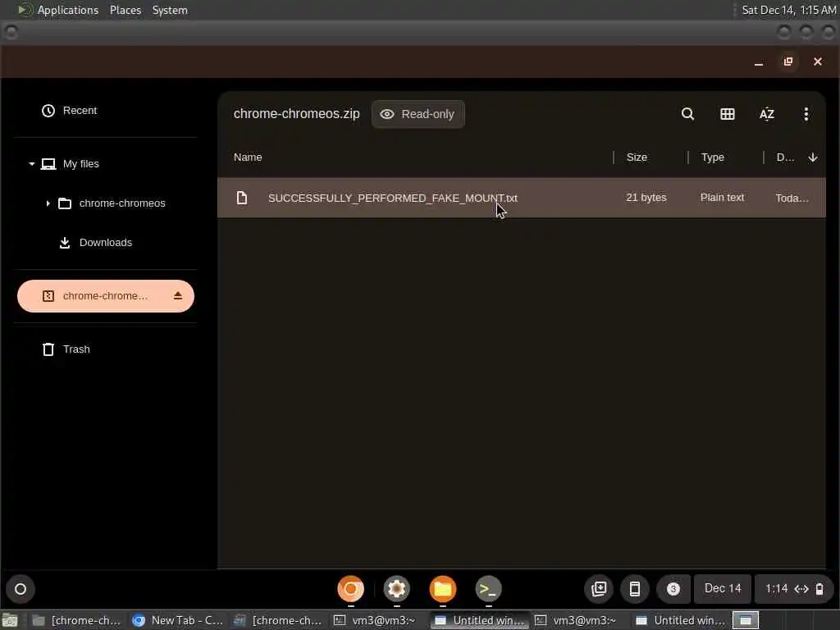Screen dimensions: 840x630
Task: Open the three-dot more actions menu
Action: pyautogui.click(x=806, y=114)
